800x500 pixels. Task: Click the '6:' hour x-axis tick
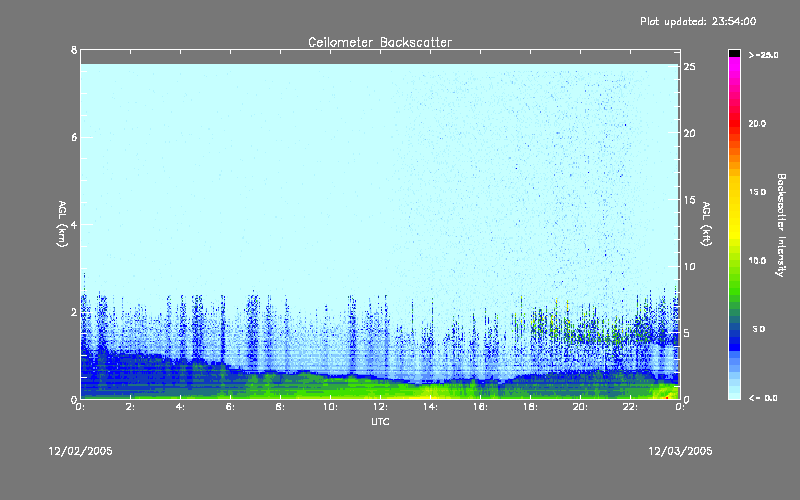[x=231, y=407]
